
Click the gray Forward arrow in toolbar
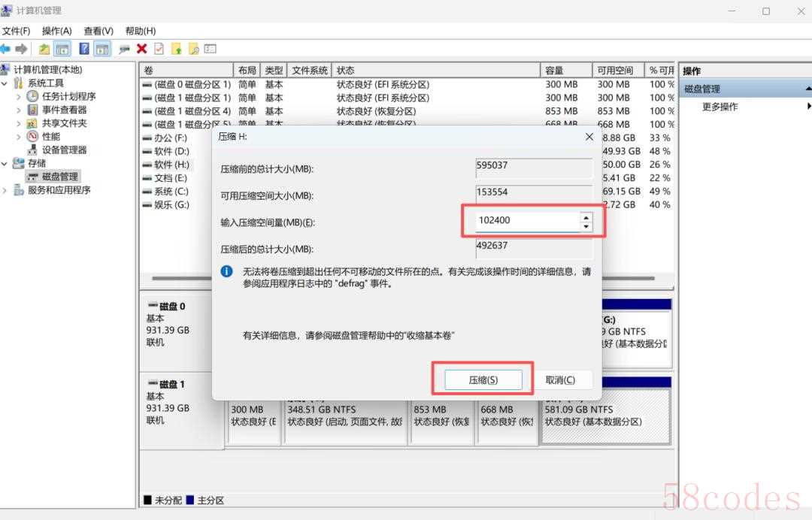(x=21, y=49)
